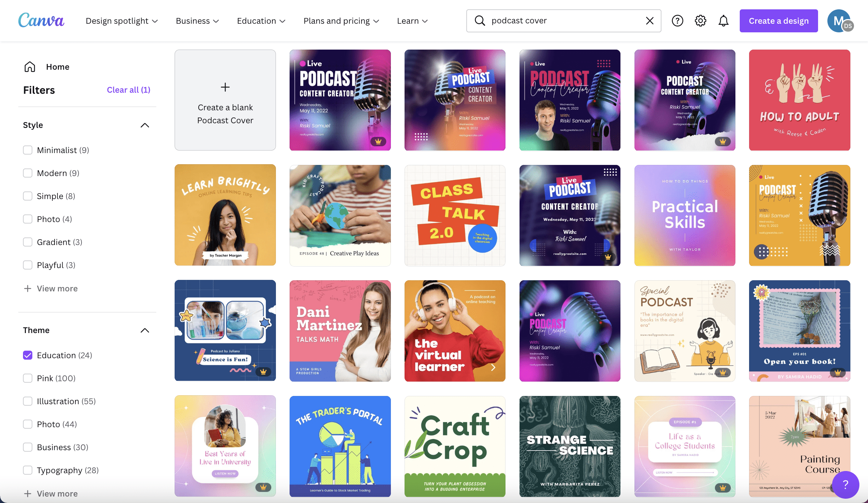Open the help question mark icon in header
The width and height of the screenshot is (868, 503).
(x=677, y=21)
